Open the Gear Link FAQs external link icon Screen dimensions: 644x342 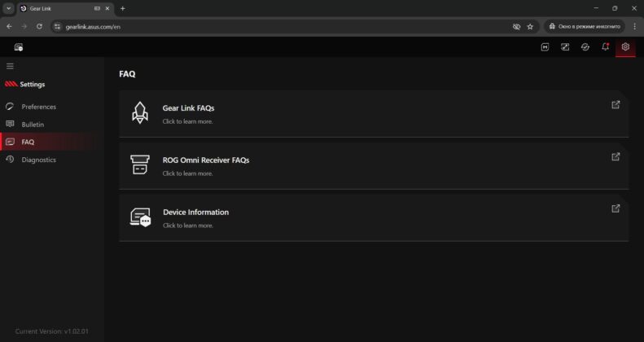(x=616, y=105)
